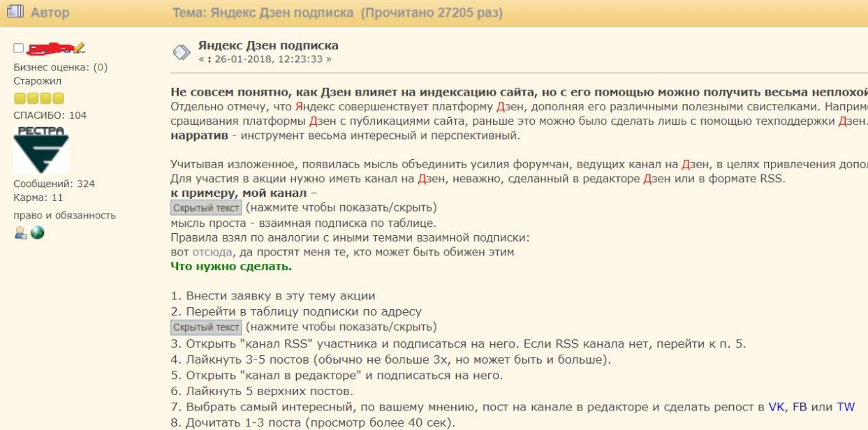Click the post date '26-01-2018, 12:23:33'
The image size is (868, 430).
(268, 59)
